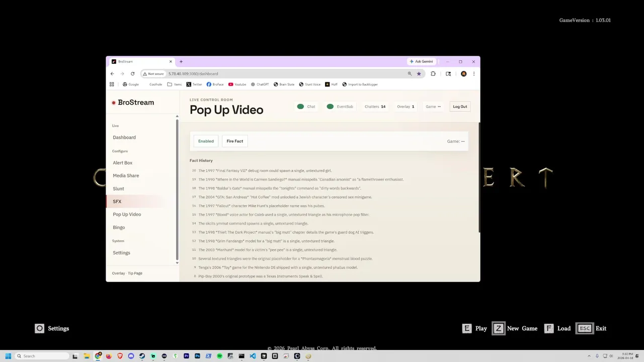
Task: Click Play in the game menu
Action: coord(474,328)
